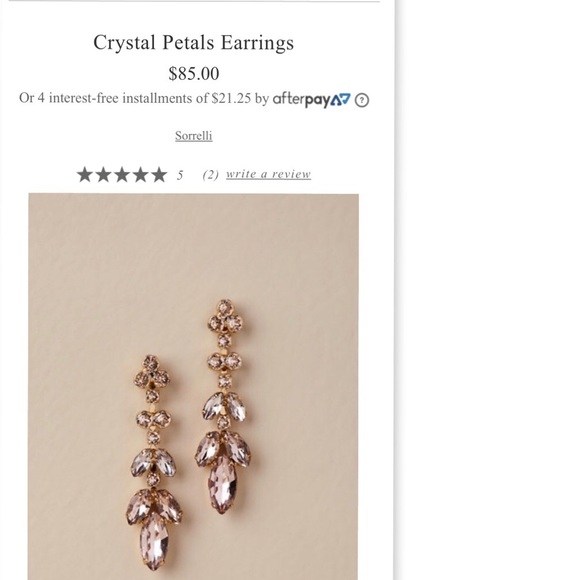
Task: Click the fifth rating star
Action: coord(159,175)
